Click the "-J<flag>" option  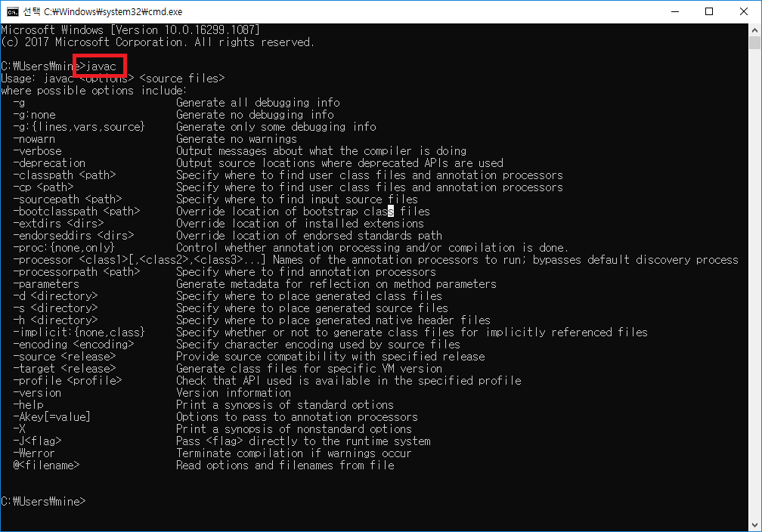38,441
